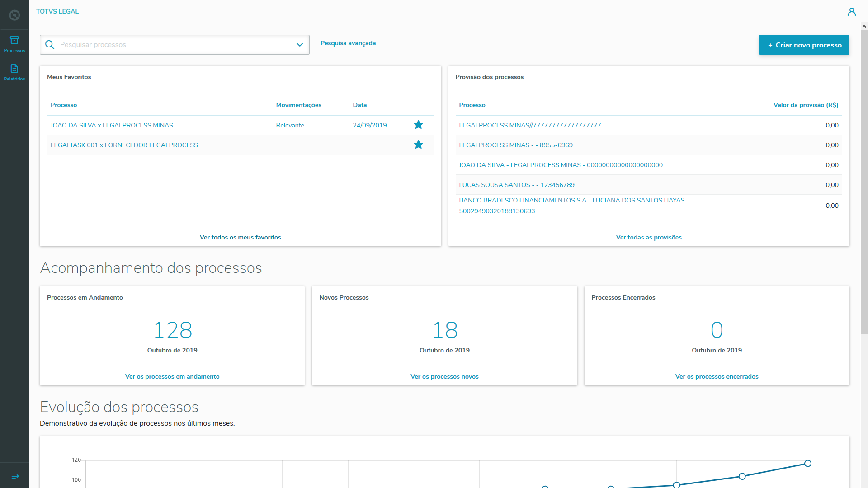This screenshot has width=868, height=488.
Task: Click the page vertical scrollbar
Action: 864,181
